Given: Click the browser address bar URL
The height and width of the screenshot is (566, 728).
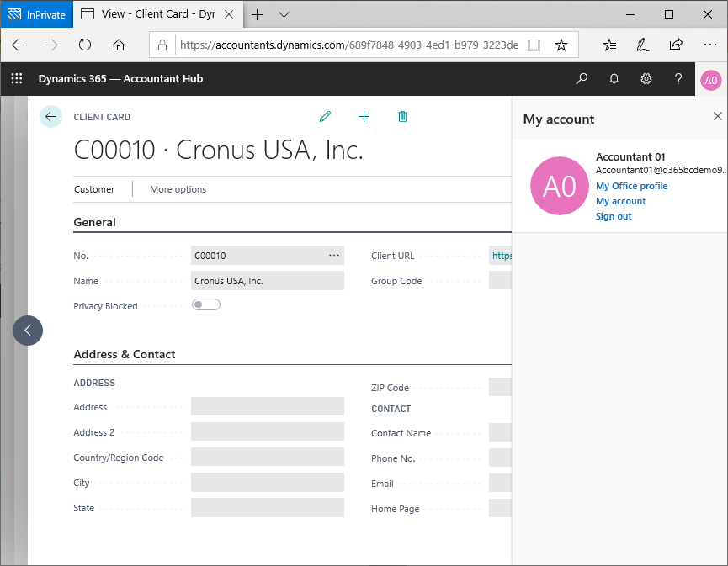Looking at the screenshot, I should (349, 45).
